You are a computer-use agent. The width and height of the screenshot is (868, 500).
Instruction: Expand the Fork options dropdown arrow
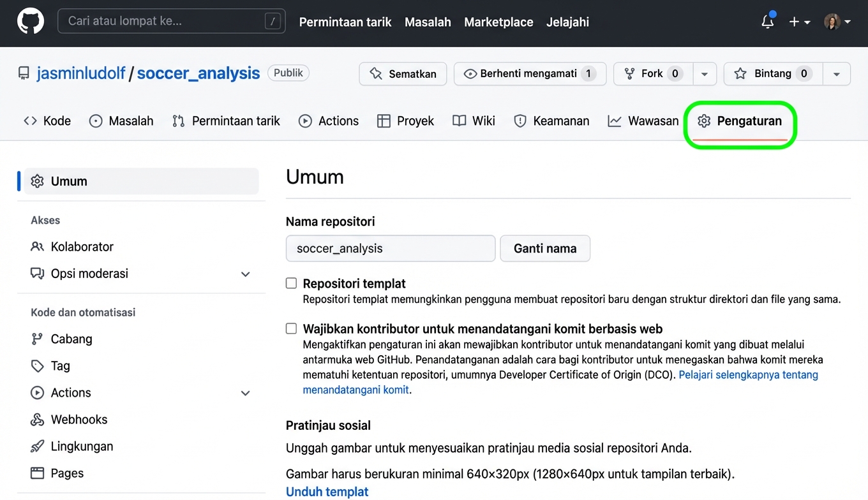pyautogui.click(x=704, y=73)
